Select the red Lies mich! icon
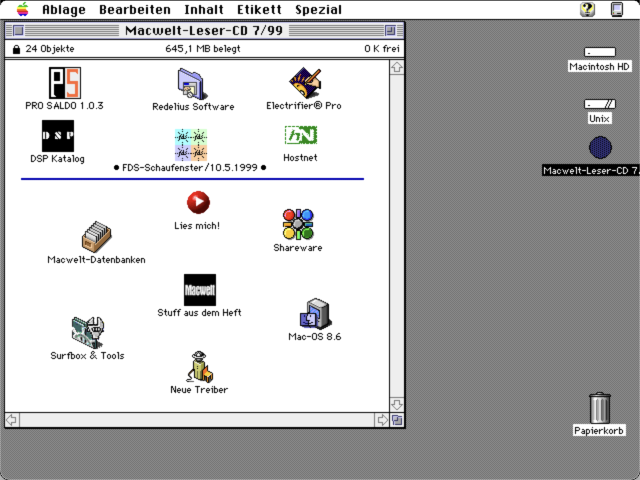640x480 pixels. point(198,202)
